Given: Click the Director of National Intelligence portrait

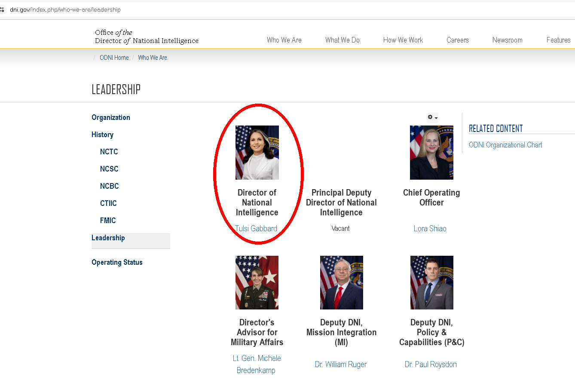Looking at the screenshot, I should point(257,153).
